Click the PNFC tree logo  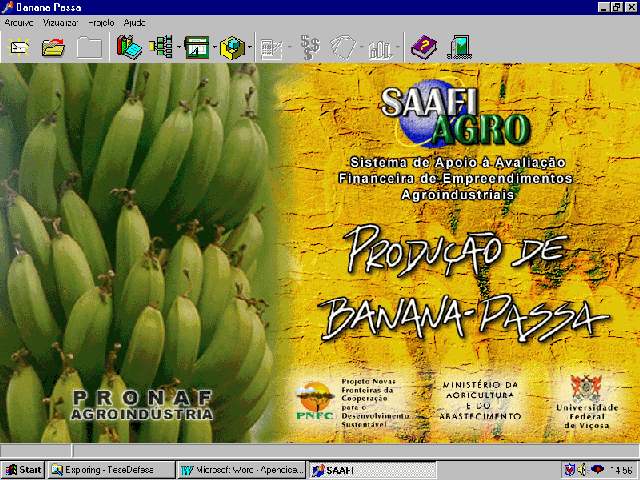click(315, 400)
